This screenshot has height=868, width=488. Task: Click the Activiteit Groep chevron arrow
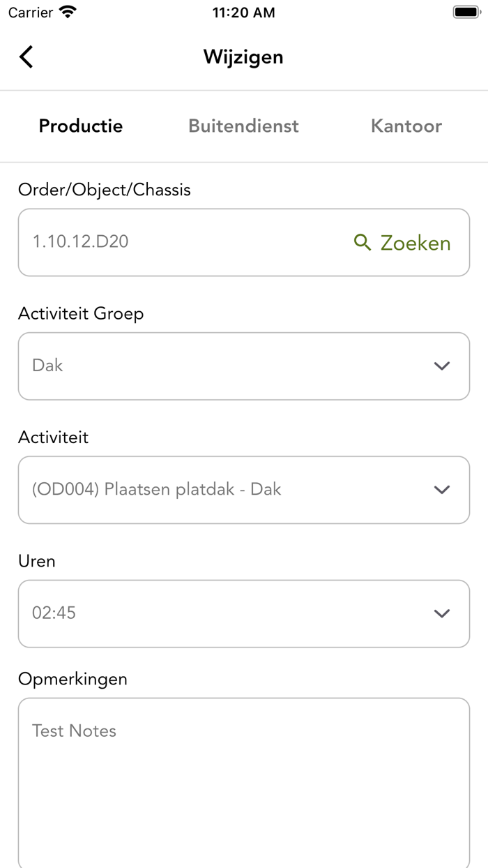click(x=442, y=366)
